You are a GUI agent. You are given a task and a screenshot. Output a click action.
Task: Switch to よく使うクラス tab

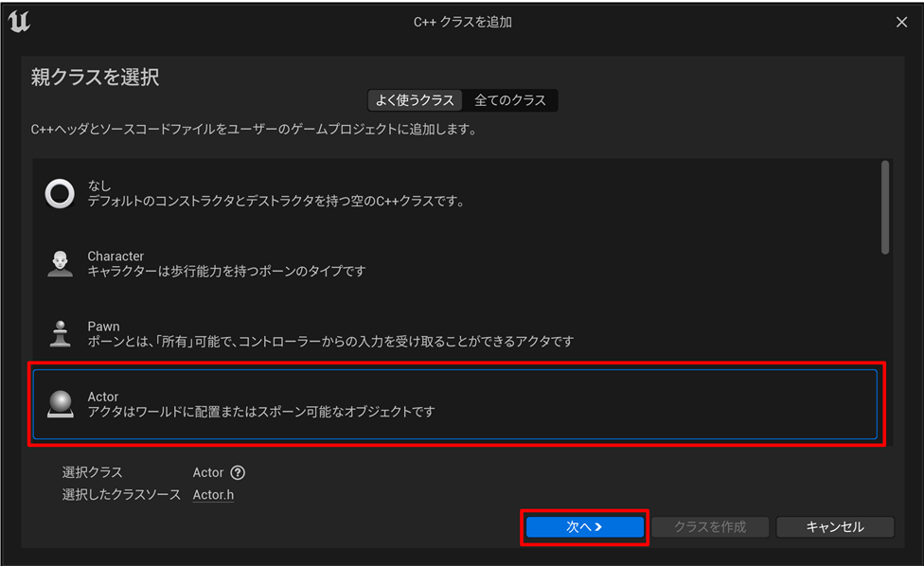coord(415,100)
